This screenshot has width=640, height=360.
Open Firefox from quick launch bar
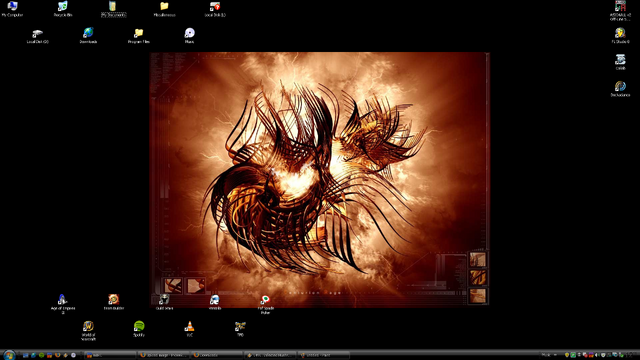[x=58, y=355]
